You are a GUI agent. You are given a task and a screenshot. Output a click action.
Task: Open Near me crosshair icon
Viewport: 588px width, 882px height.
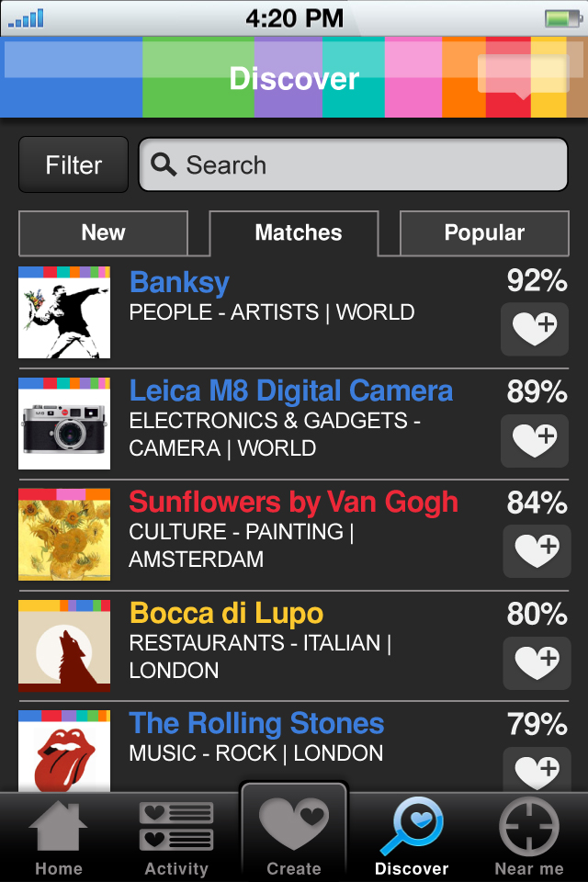click(x=529, y=827)
